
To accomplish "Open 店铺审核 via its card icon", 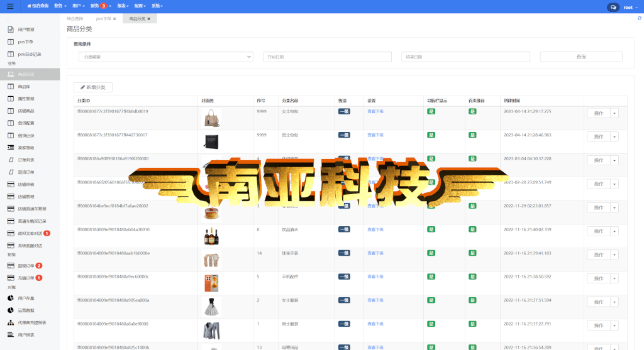I will (x=11, y=184).
